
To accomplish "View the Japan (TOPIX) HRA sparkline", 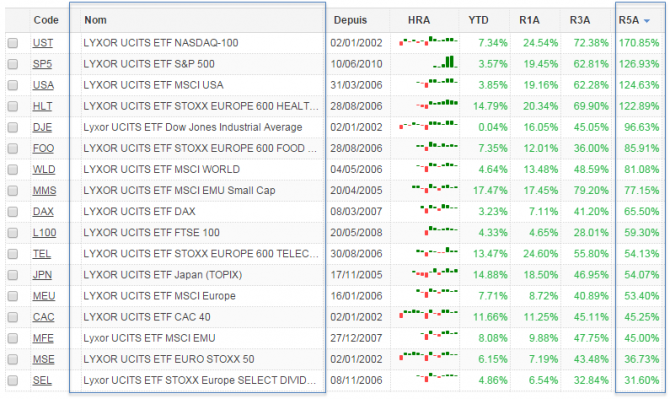I will coord(435,272).
